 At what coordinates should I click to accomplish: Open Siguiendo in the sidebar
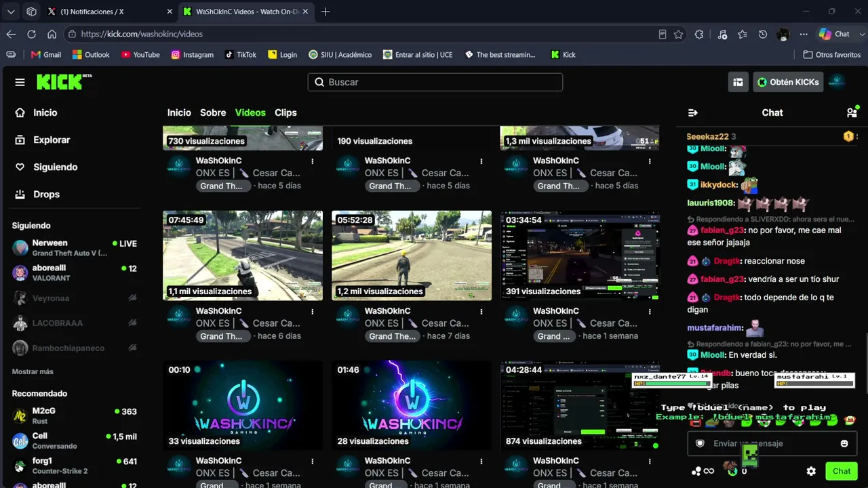pyautogui.click(x=56, y=167)
